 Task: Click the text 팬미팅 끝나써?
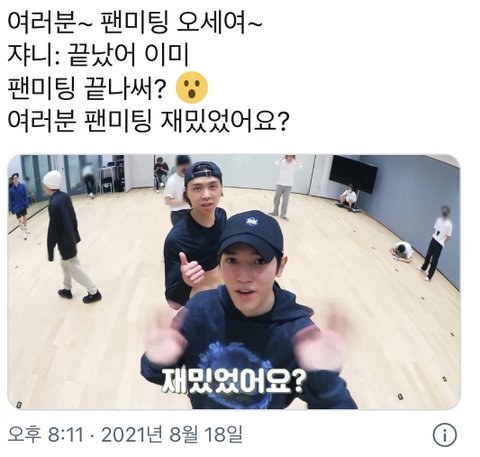pyautogui.click(x=87, y=89)
